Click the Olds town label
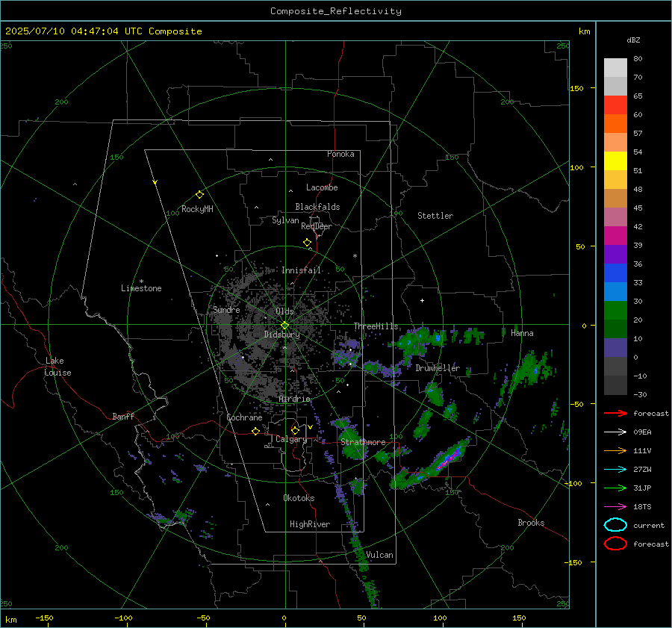The width and height of the screenshot is (672, 628). [x=284, y=311]
